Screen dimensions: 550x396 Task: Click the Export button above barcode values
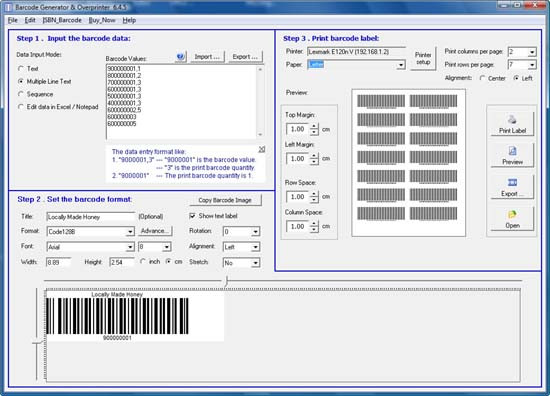(245, 57)
